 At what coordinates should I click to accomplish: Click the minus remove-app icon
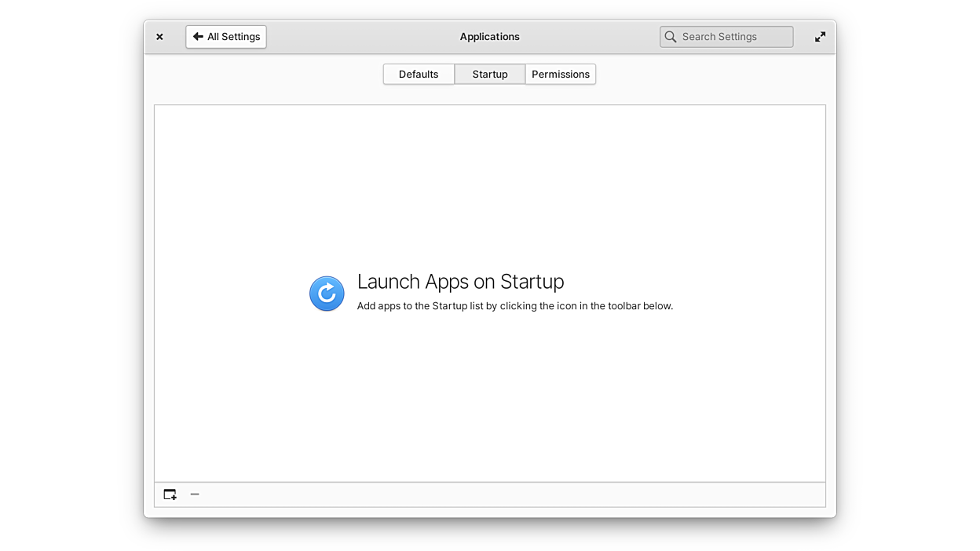(195, 494)
